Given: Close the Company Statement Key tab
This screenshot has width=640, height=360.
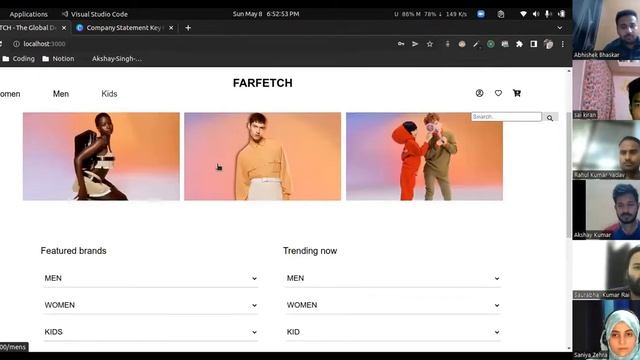Looking at the screenshot, I should (171, 28).
